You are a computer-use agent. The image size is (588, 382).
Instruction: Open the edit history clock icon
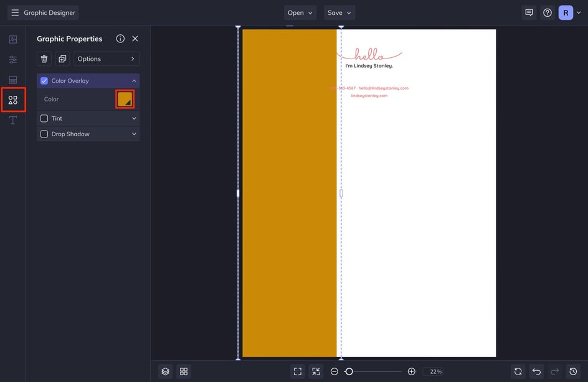[x=573, y=371]
